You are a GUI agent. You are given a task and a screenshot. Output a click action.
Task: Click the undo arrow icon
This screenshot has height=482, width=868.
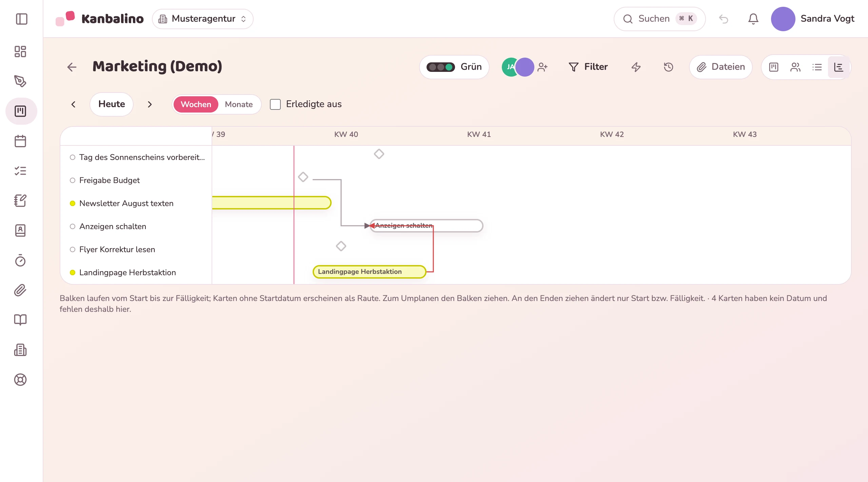pyautogui.click(x=724, y=19)
